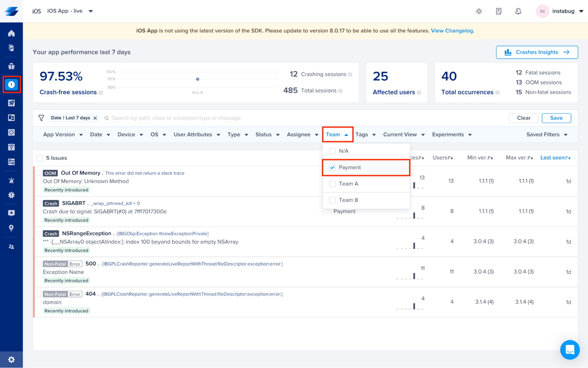Sort by Users column
This screenshot has height=368, width=588.
point(443,158)
